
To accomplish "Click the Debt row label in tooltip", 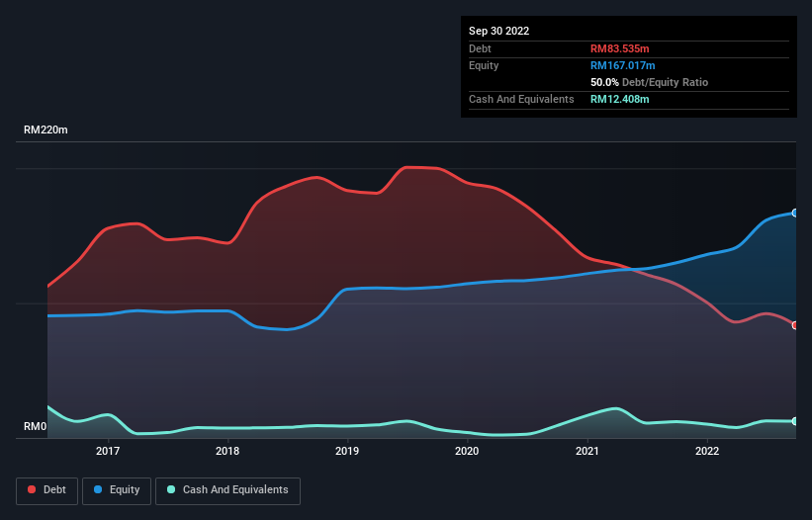I will click(x=480, y=48).
